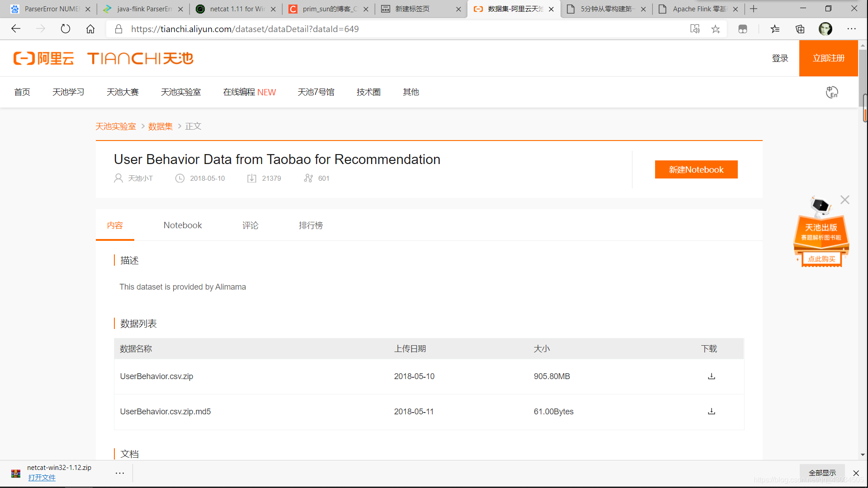The image size is (868, 488).
Task: Download the UserBehavior.csv.zip.md5 file
Action: (711, 412)
